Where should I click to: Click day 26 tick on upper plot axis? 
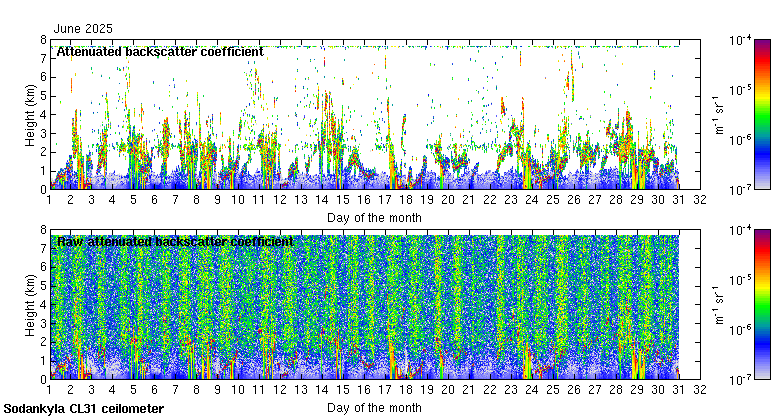coord(575,200)
